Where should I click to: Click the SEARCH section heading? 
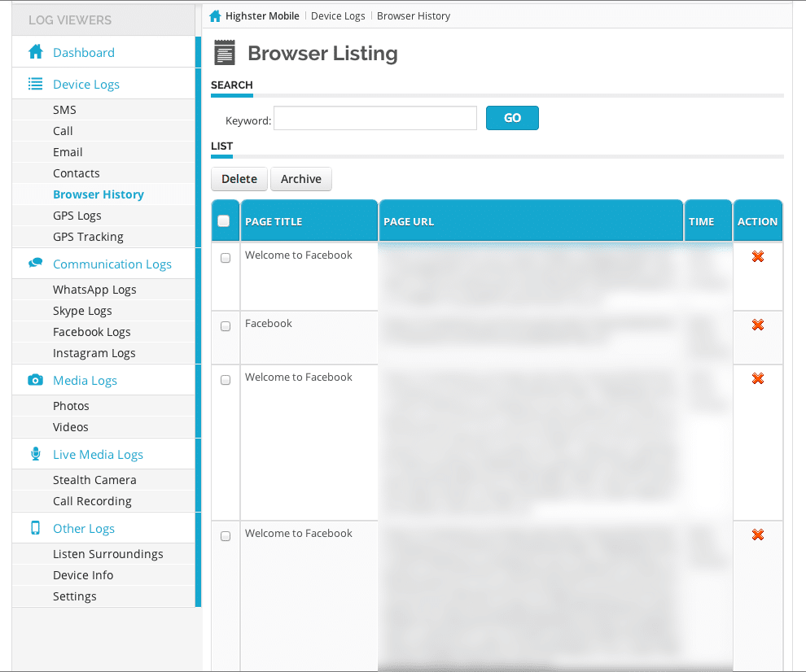pos(231,85)
